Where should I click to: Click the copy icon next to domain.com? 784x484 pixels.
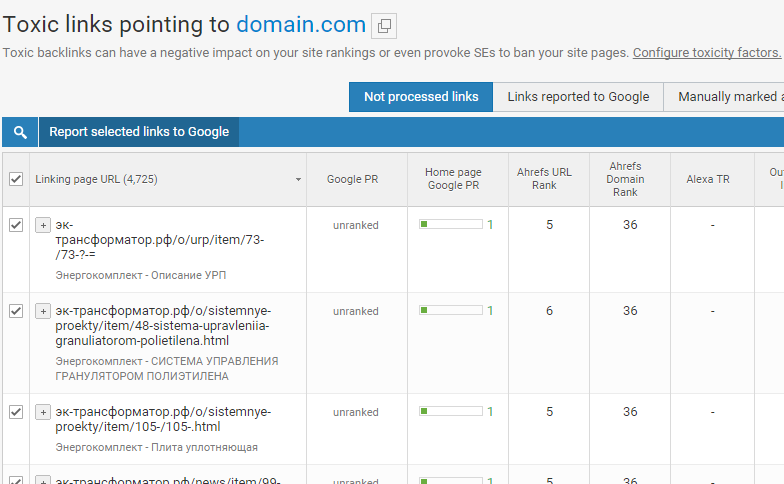point(384,26)
